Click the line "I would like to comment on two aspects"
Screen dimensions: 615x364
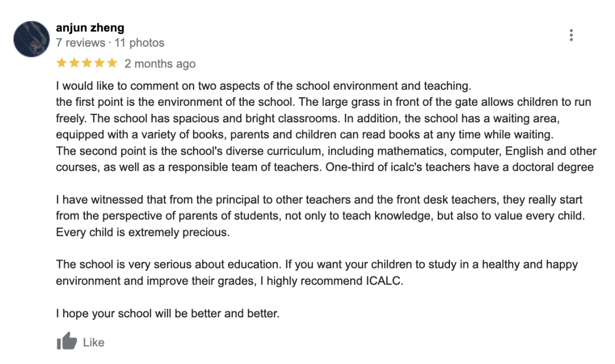pyautogui.click(x=264, y=86)
